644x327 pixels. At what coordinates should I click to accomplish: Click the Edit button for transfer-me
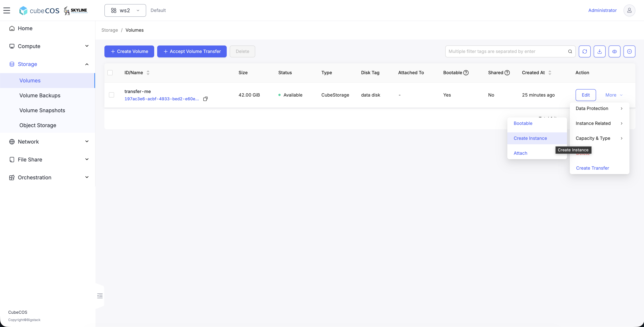[585, 95]
